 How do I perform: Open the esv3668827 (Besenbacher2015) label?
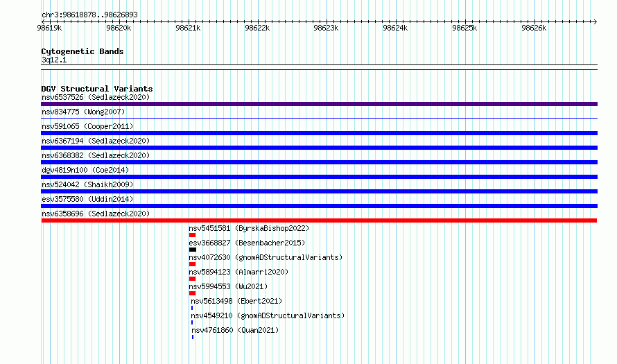point(247,243)
